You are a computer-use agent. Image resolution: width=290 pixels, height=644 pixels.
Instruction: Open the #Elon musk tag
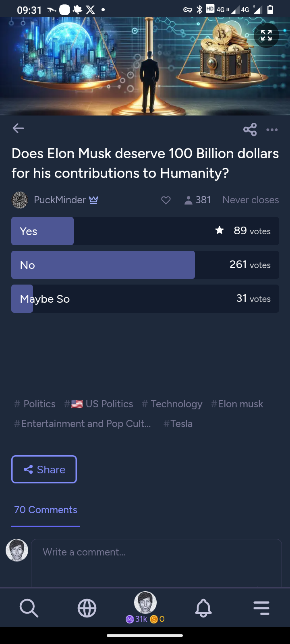pos(237,404)
